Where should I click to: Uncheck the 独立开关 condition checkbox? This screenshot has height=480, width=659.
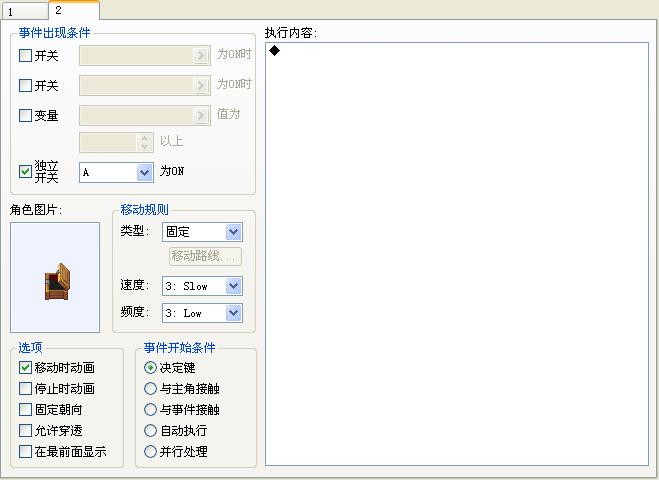click(x=25, y=171)
